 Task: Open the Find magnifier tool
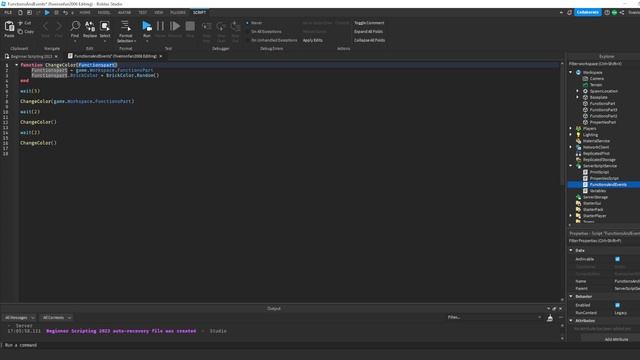pos(75,27)
